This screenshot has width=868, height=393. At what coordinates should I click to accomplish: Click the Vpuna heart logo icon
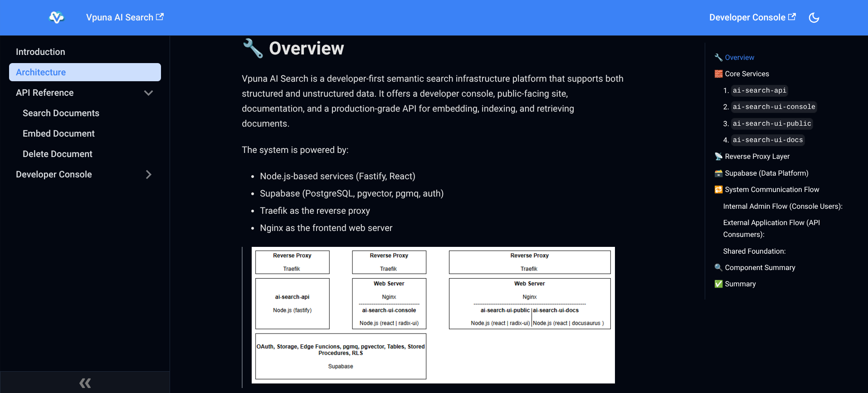coord(57,17)
